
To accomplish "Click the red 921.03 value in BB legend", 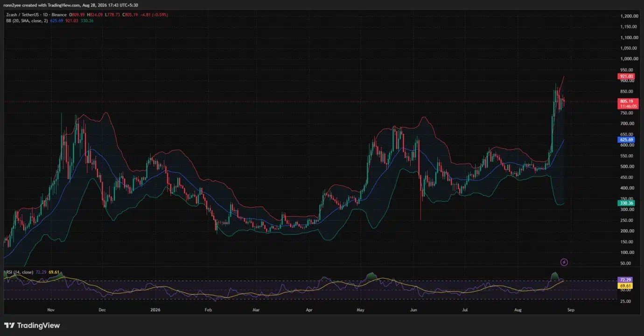I will (x=72, y=21).
